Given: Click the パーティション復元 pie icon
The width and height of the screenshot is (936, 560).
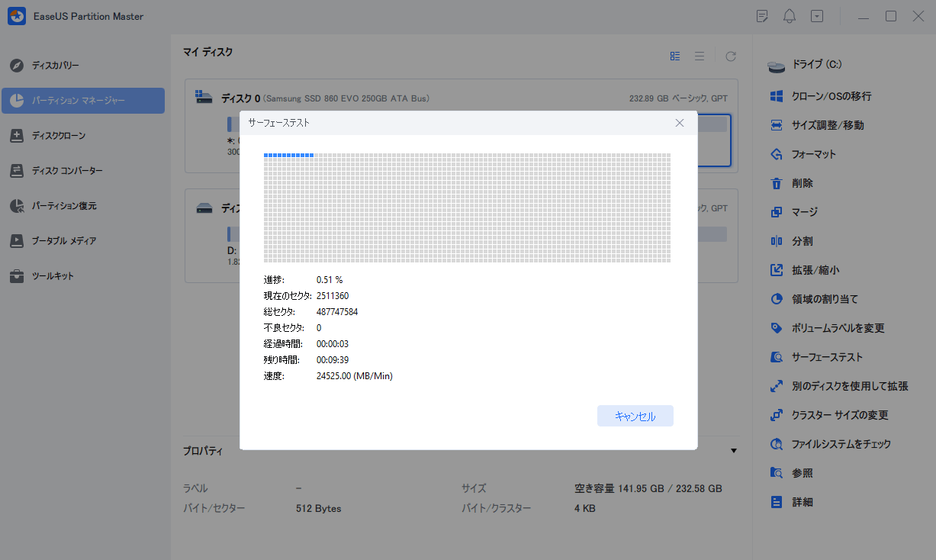Looking at the screenshot, I should coord(17,206).
